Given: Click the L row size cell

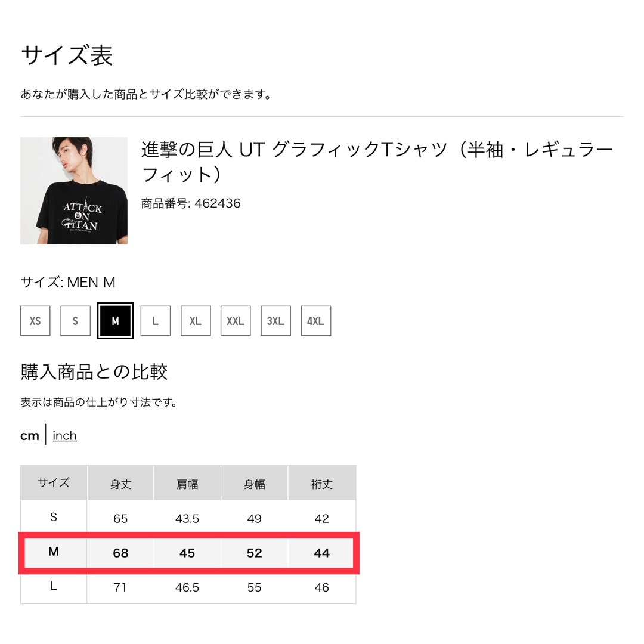Looking at the screenshot, I should (54, 587).
